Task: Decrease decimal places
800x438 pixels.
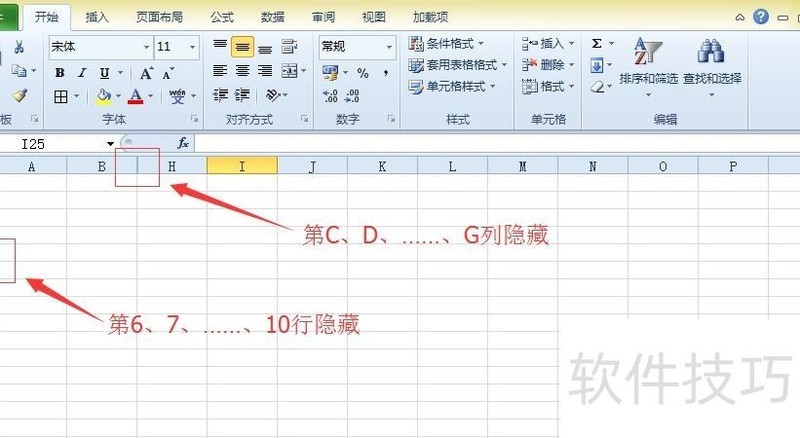Action: (x=352, y=96)
